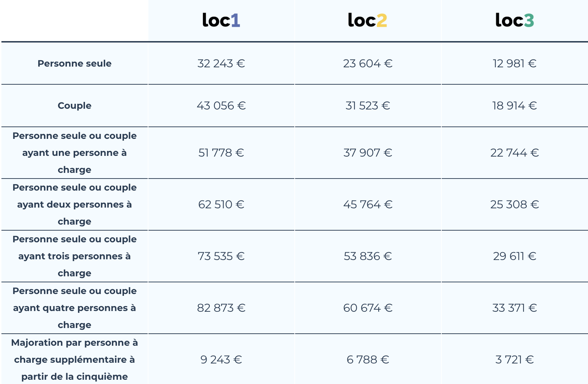The image size is (588, 384).
Task: Click the 32 243 € cell
Action: (221, 63)
